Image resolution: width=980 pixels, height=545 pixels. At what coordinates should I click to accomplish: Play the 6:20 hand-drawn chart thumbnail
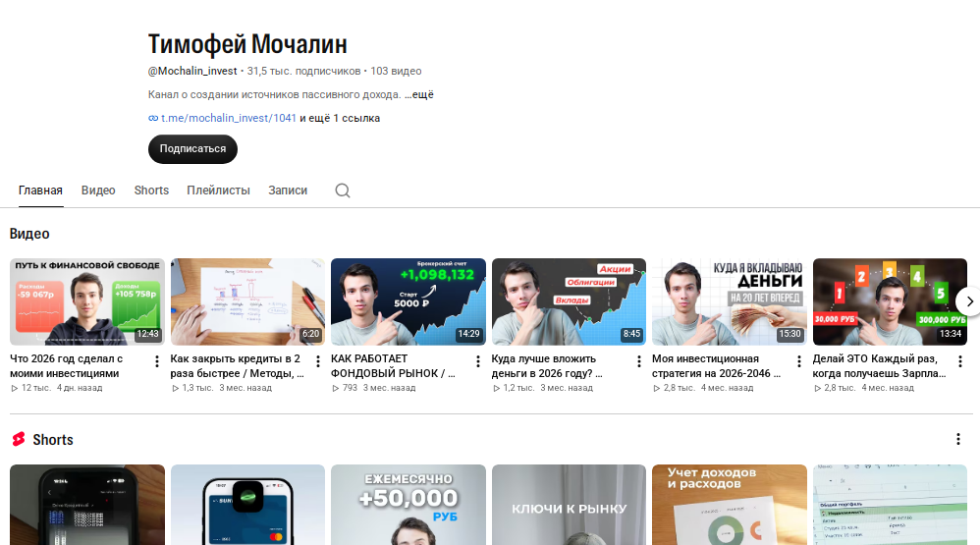point(247,301)
